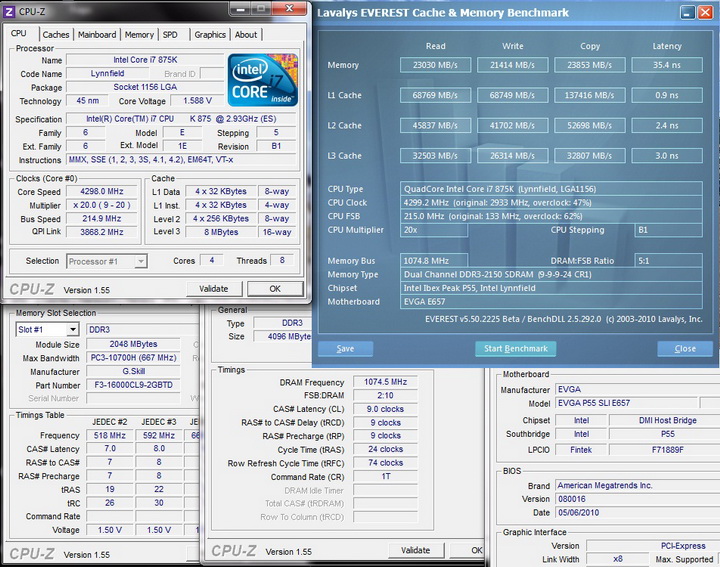
Task: Go to the SPD tab
Action: (x=171, y=34)
